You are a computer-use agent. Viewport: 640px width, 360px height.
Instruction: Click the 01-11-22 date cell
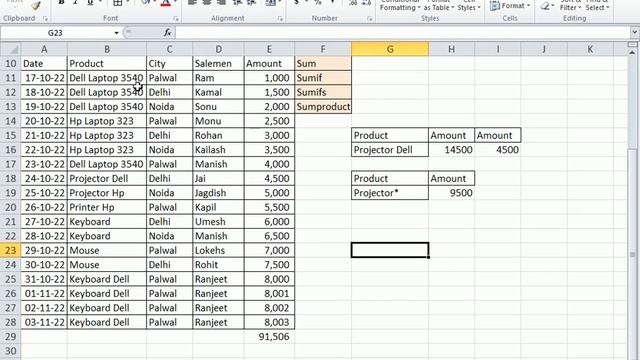click(x=44, y=293)
